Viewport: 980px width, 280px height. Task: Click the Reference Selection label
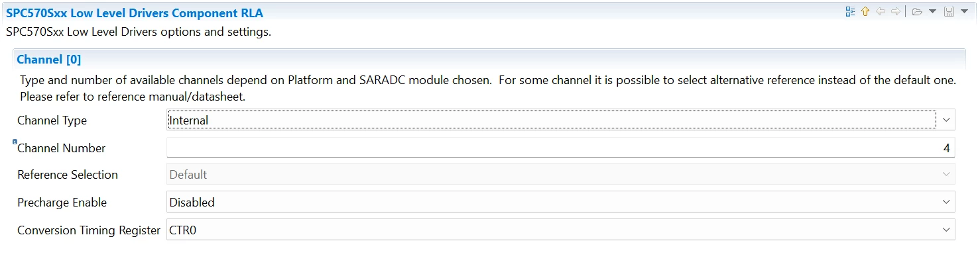[68, 175]
